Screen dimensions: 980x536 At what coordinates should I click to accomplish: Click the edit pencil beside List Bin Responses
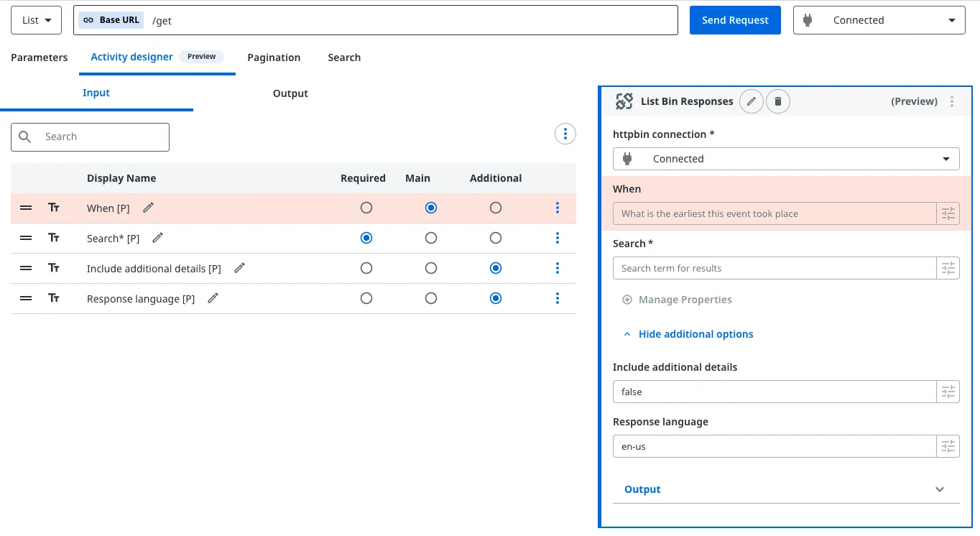(x=751, y=101)
